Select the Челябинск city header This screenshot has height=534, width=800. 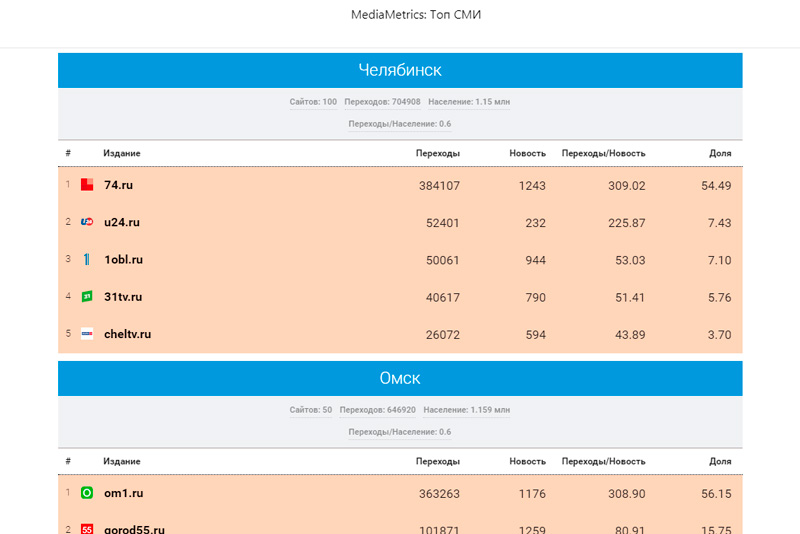pos(400,70)
